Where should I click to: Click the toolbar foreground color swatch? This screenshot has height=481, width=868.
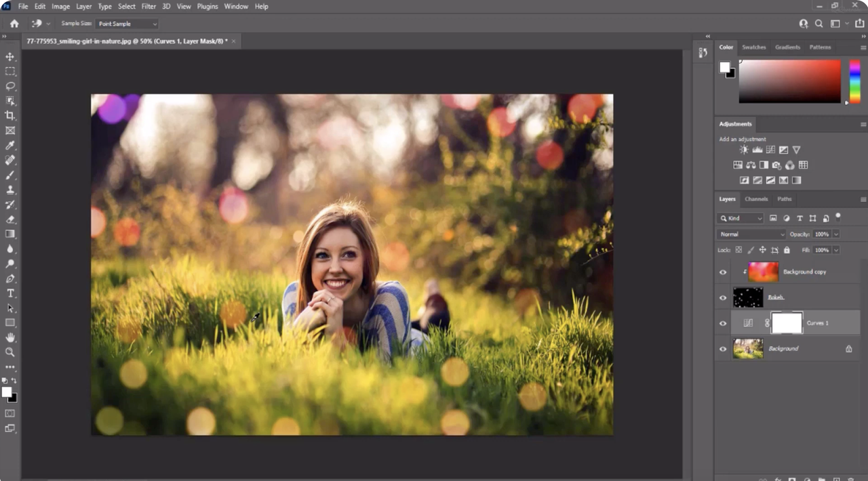[7, 392]
